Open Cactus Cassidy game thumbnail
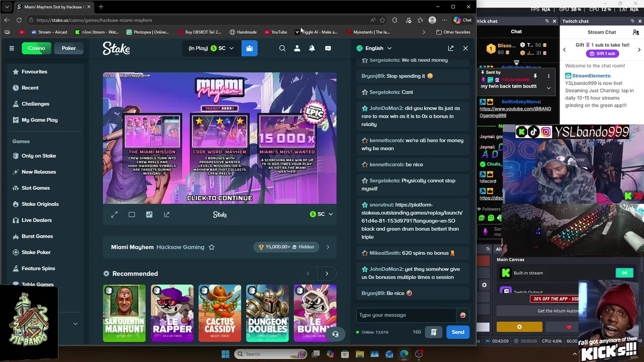This screenshot has height=362, width=644. pos(220,313)
